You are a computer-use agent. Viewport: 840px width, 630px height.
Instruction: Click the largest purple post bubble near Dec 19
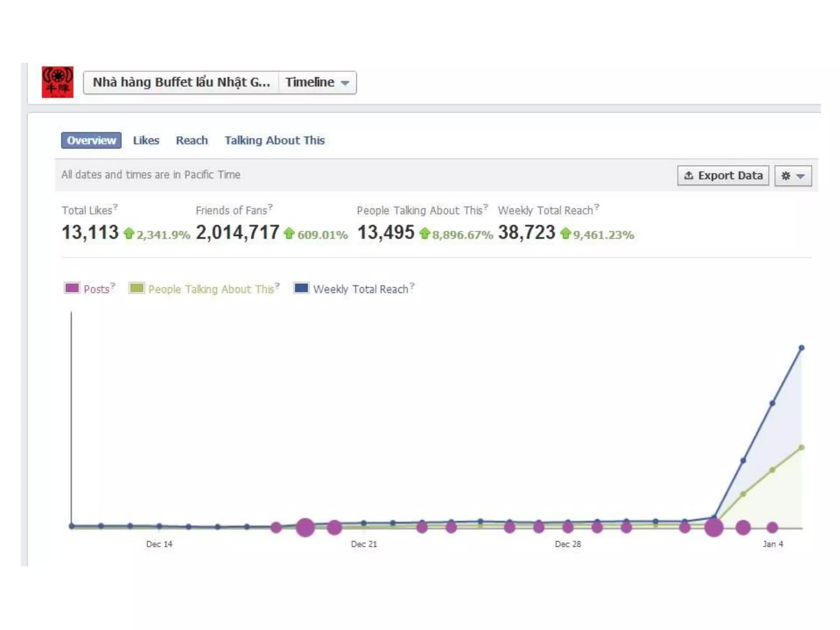click(x=305, y=527)
